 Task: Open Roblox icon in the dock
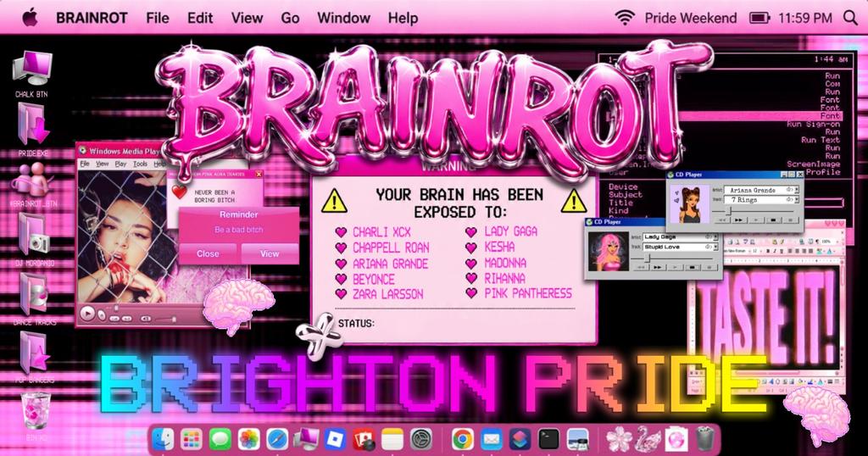[x=335, y=440]
